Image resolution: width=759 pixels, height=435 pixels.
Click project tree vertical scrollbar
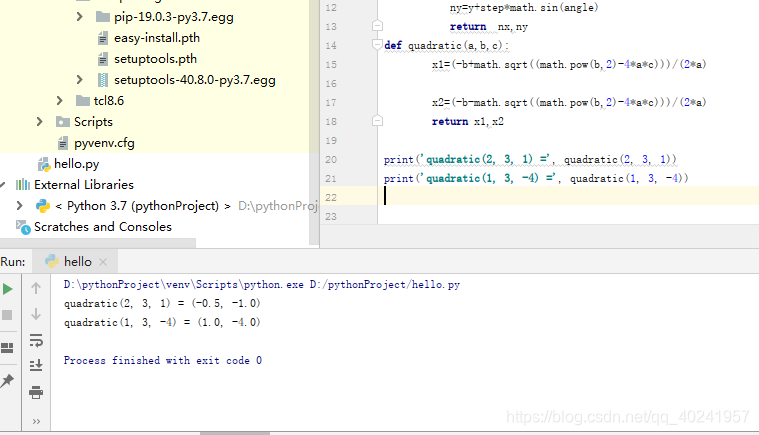click(314, 121)
